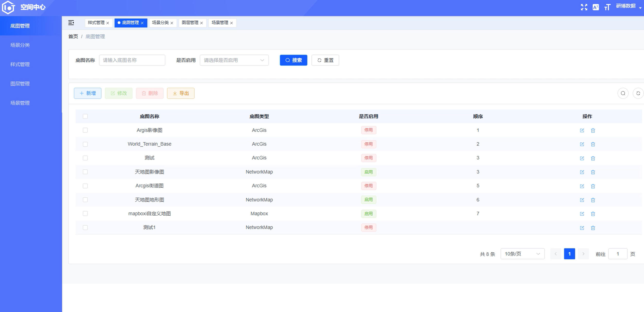Close the 图层管理 tab
Image resolution: width=644 pixels, height=312 pixels.
click(x=202, y=23)
